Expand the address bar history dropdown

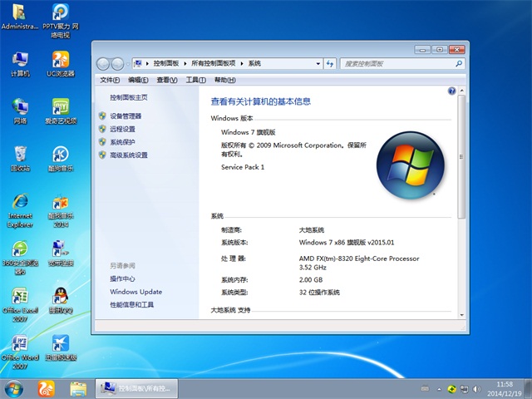[317, 63]
